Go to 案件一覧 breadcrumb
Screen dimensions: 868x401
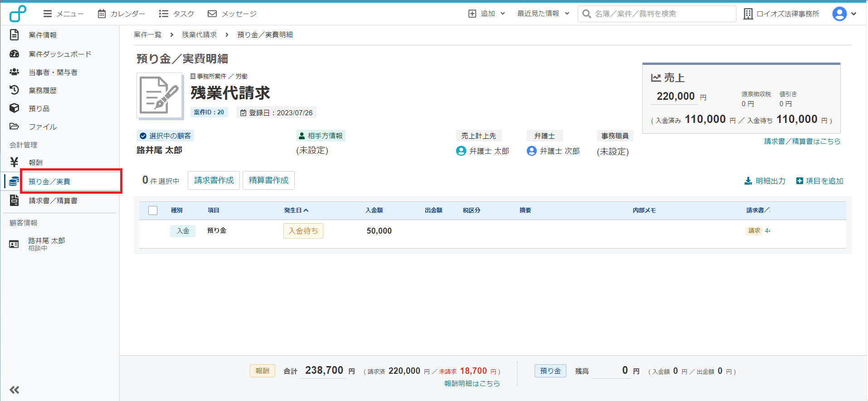click(148, 34)
